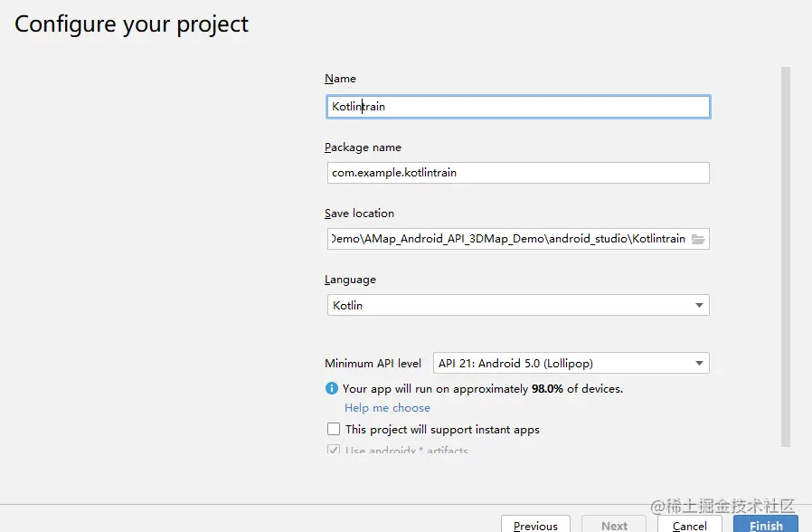Go back with the Previous button
This screenshot has height=532, width=812.
[535, 525]
